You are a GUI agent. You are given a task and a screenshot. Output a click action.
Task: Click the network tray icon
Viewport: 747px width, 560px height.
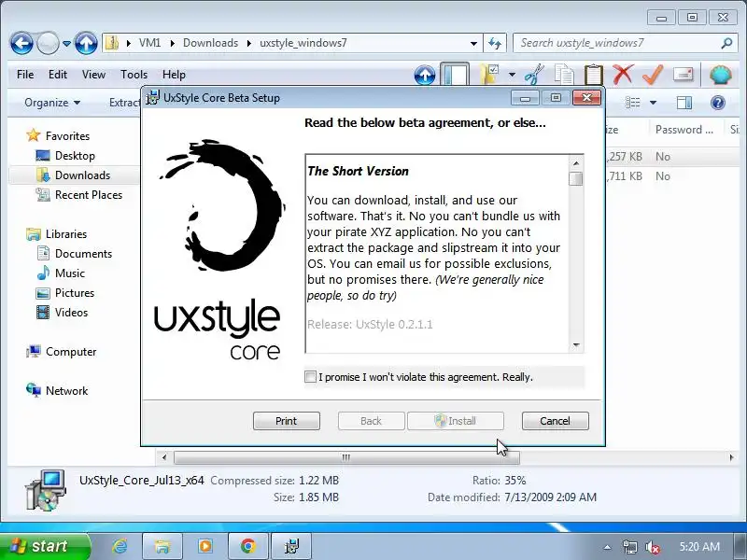click(x=629, y=547)
